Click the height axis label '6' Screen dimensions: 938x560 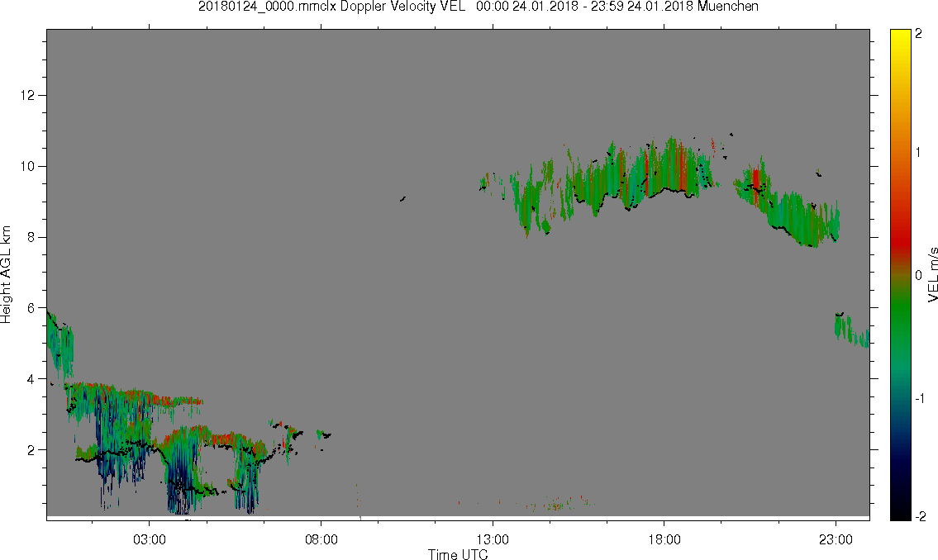pos(31,308)
